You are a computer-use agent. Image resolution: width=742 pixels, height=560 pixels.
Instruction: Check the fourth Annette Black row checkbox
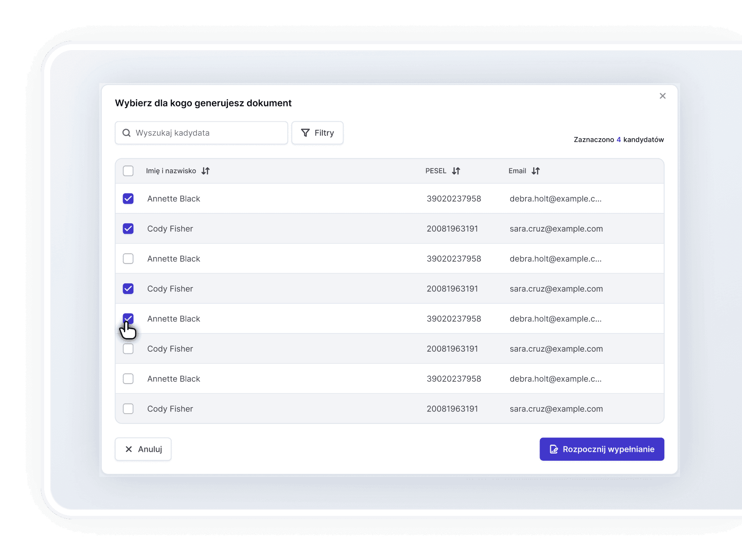pyautogui.click(x=128, y=379)
